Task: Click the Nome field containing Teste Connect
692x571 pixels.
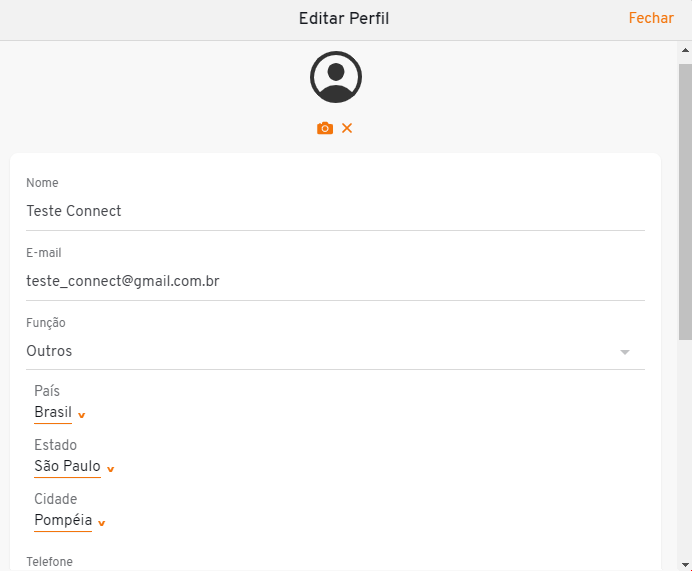Action: click(x=335, y=211)
